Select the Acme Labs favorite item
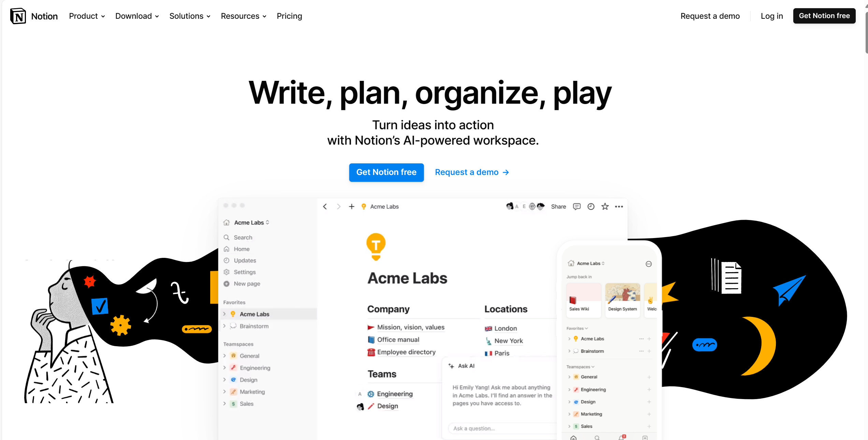Screen dimensions: 868x440 pyautogui.click(x=255, y=314)
